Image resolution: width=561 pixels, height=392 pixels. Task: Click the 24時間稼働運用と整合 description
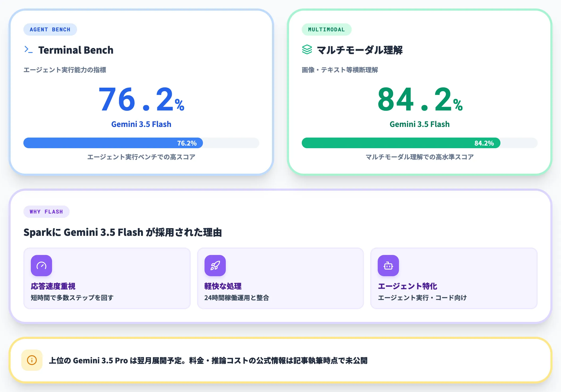pos(237,298)
